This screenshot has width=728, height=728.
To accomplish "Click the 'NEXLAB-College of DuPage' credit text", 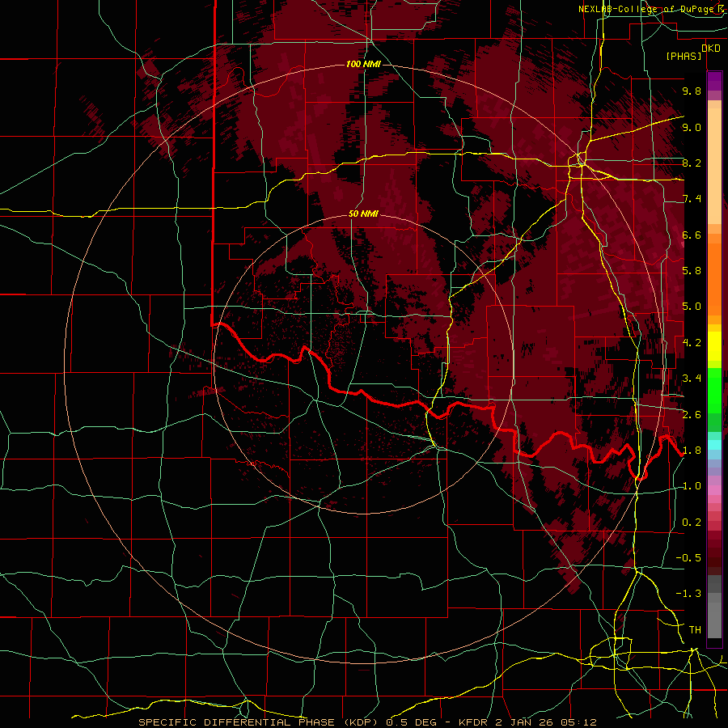I will point(647,9).
